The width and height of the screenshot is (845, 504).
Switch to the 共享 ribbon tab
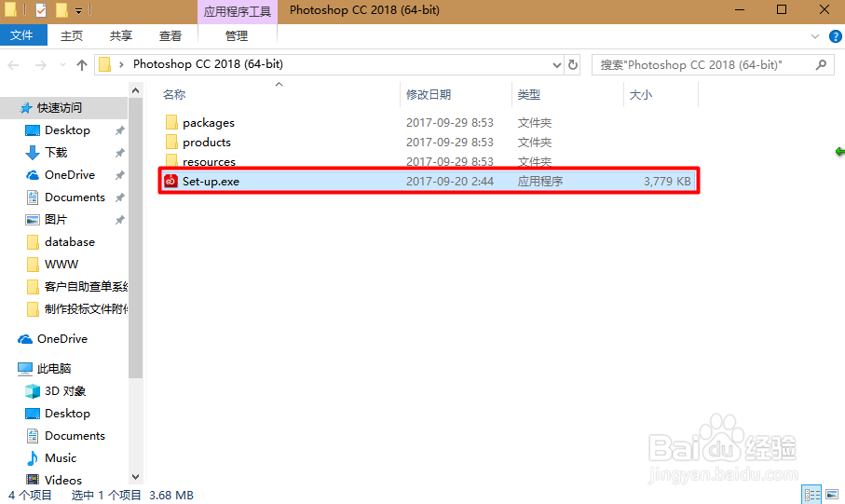tap(121, 36)
